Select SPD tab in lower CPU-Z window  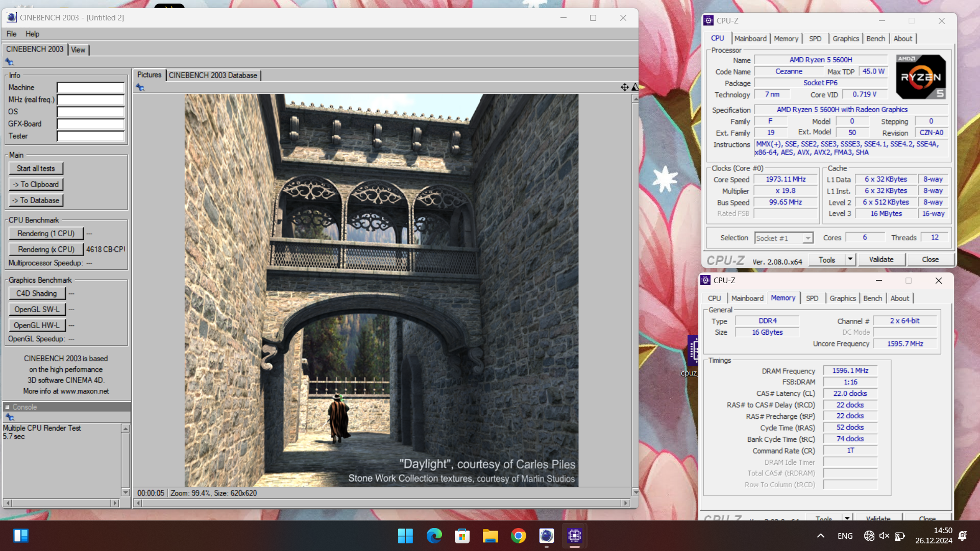pos(812,298)
